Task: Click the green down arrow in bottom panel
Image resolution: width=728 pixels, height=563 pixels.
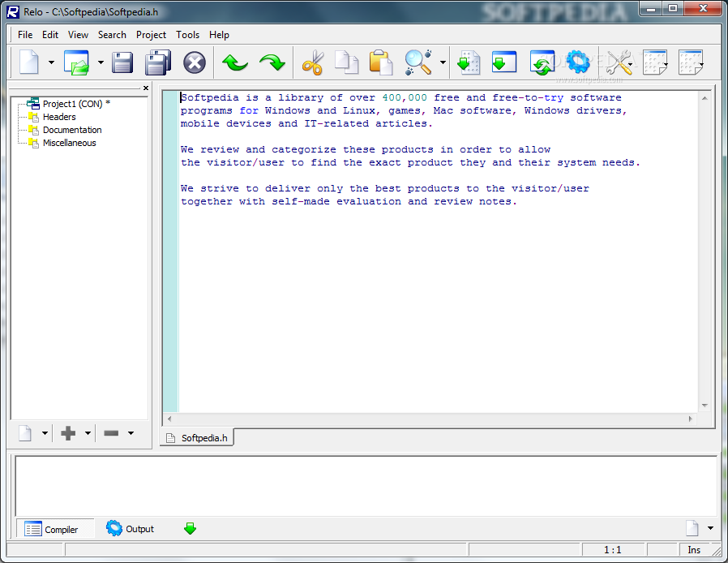Action: 191,528
